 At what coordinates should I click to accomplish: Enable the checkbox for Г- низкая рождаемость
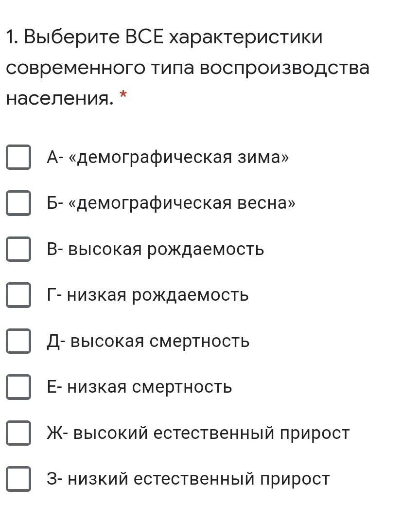click(x=18, y=295)
